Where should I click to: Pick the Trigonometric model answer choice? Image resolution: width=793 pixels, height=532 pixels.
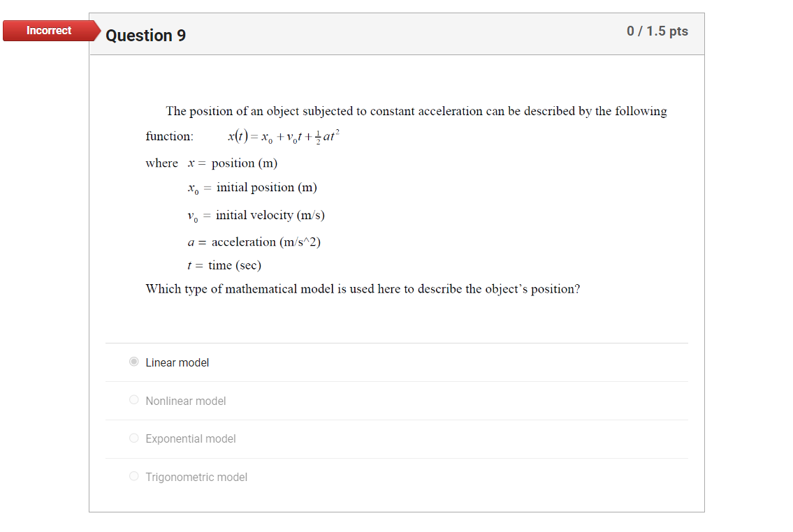pyautogui.click(x=133, y=476)
